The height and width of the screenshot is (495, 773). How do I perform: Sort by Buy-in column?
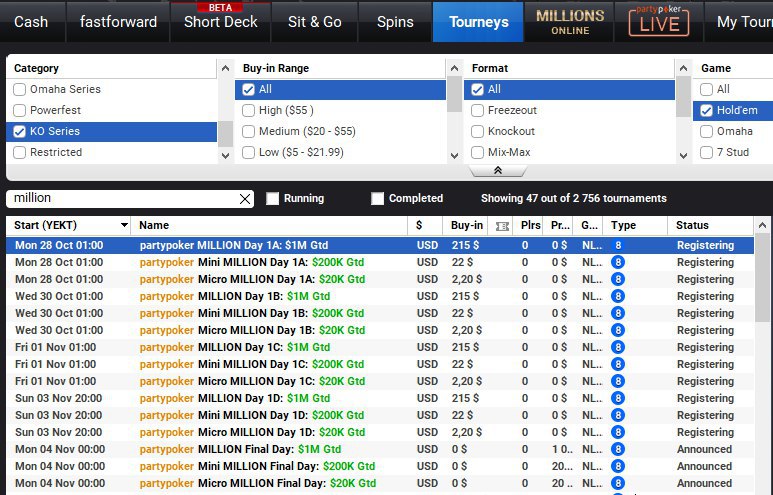click(x=466, y=225)
